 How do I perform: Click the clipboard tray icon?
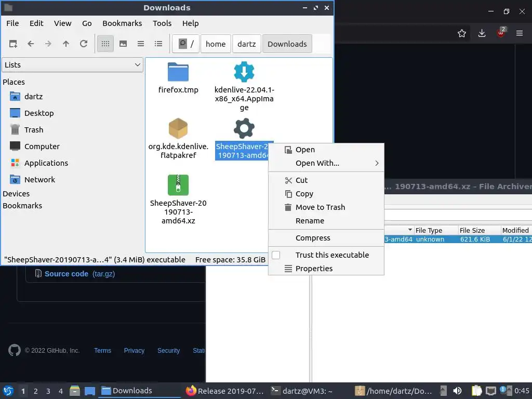(x=476, y=391)
